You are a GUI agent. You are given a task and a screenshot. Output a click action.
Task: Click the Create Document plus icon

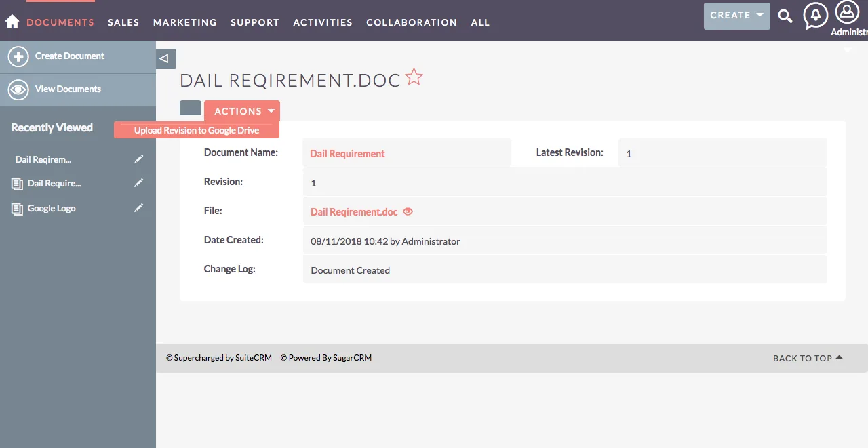(18, 56)
